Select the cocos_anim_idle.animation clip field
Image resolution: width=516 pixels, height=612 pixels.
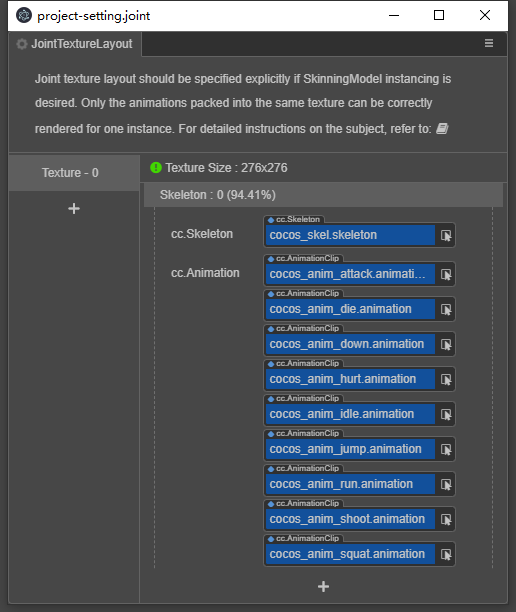pyautogui.click(x=350, y=414)
